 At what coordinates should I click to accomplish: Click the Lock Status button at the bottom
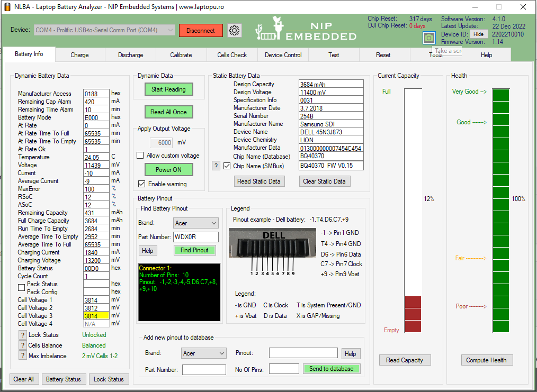click(x=109, y=379)
